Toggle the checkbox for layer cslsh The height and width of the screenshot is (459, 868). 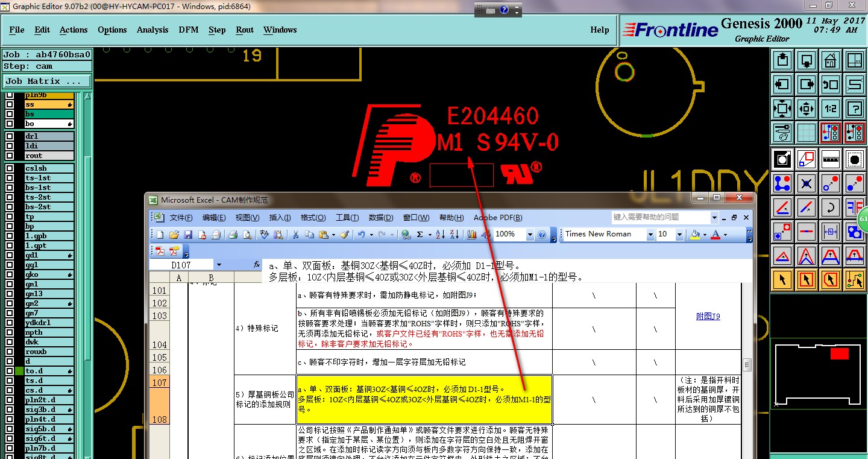[10, 168]
